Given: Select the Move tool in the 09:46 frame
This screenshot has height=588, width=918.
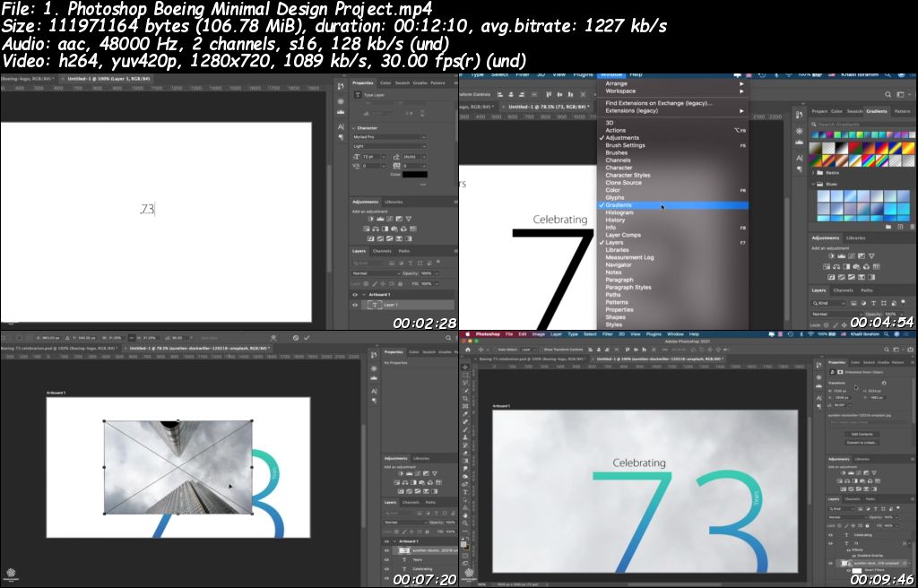Looking at the screenshot, I should pos(465,367).
